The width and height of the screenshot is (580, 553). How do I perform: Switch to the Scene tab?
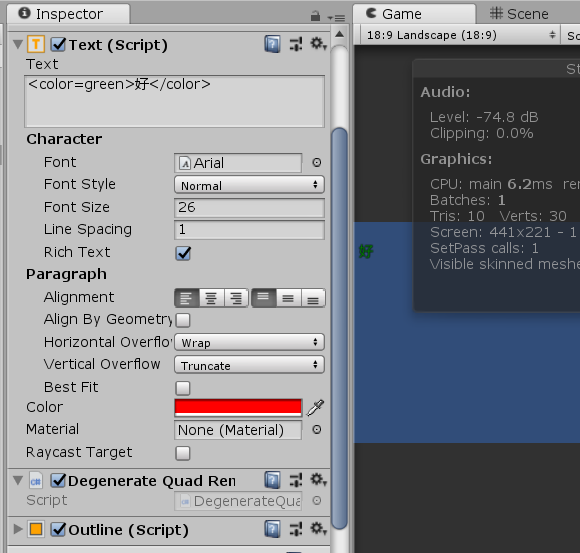point(519,14)
